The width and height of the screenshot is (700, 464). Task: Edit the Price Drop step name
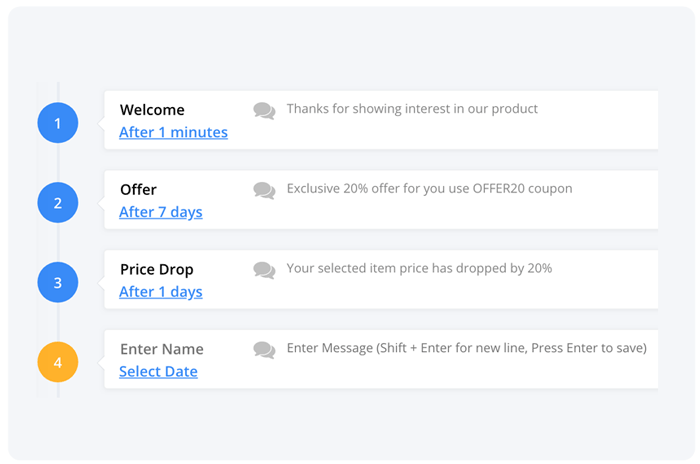pyautogui.click(x=156, y=270)
